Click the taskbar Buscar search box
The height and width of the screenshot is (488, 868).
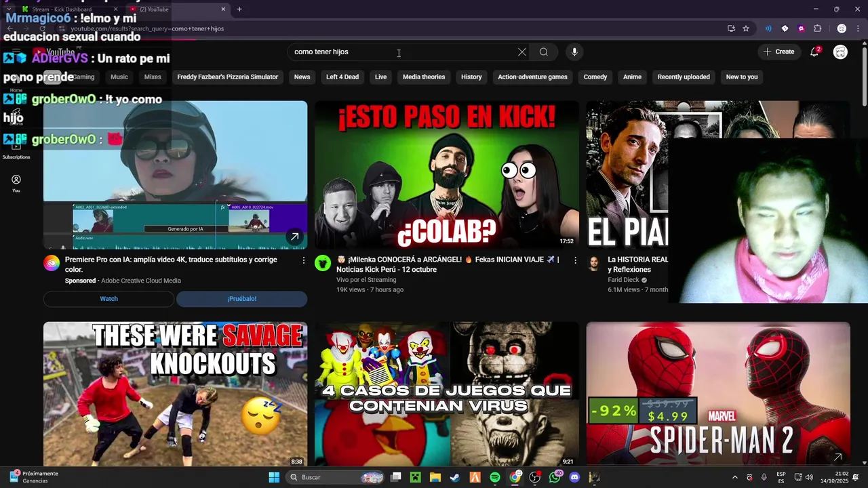coord(336,477)
